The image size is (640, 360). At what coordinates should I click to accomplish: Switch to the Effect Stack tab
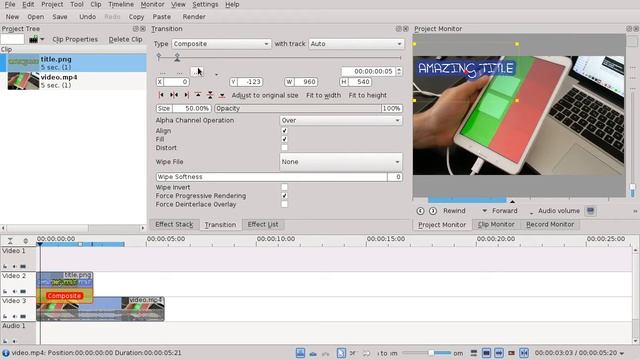[x=174, y=224]
